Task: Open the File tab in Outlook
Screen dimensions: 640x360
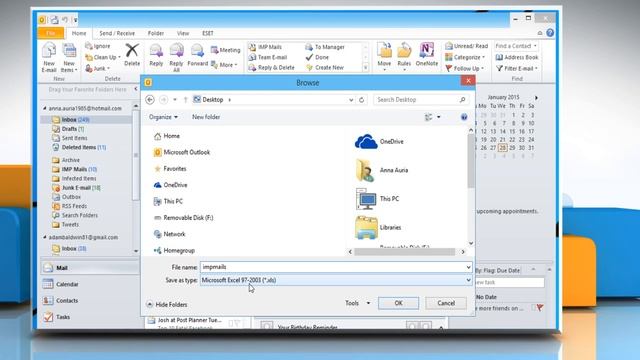Action: 51,33
